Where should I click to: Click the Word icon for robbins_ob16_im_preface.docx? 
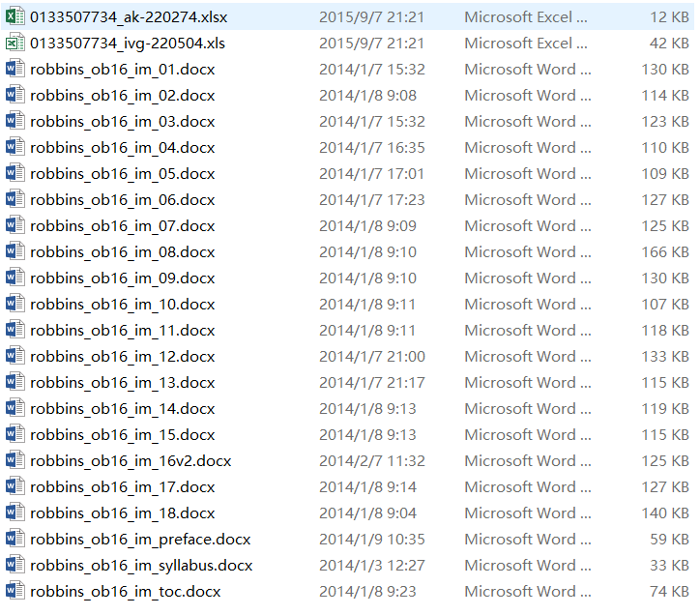(x=15, y=539)
